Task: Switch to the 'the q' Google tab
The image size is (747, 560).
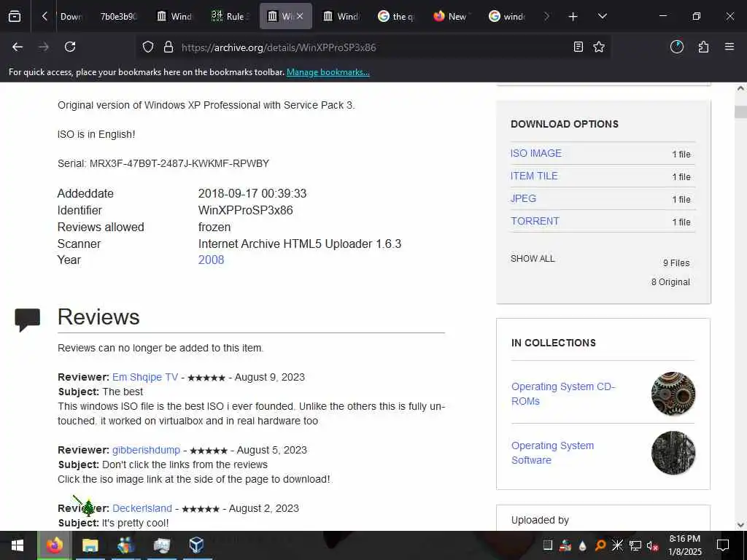Action: coord(396,16)
